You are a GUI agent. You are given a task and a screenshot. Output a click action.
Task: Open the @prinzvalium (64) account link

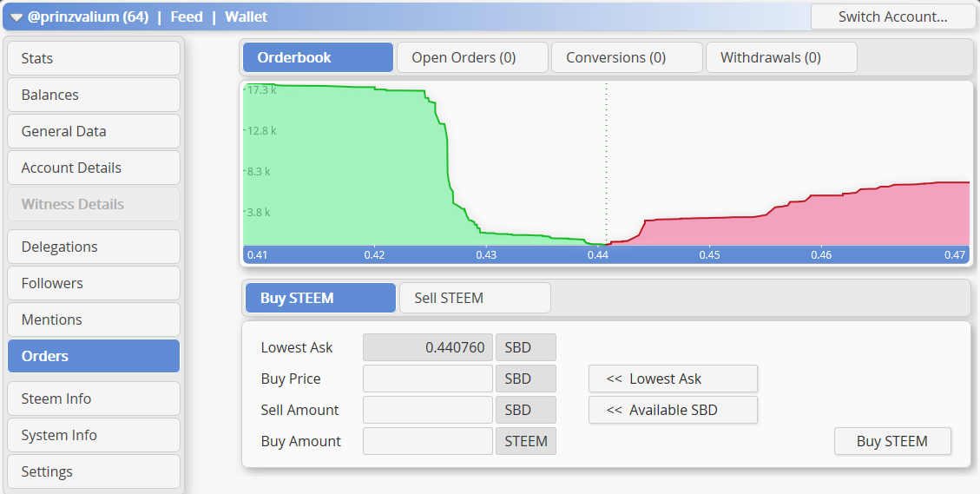click(x=89, y=16)
